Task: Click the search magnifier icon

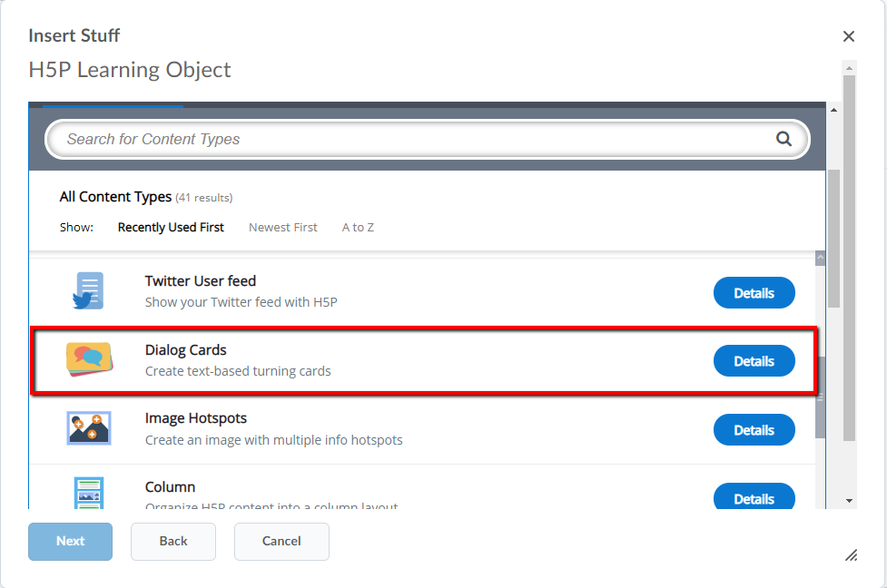Action: click(x=784, y=140)
